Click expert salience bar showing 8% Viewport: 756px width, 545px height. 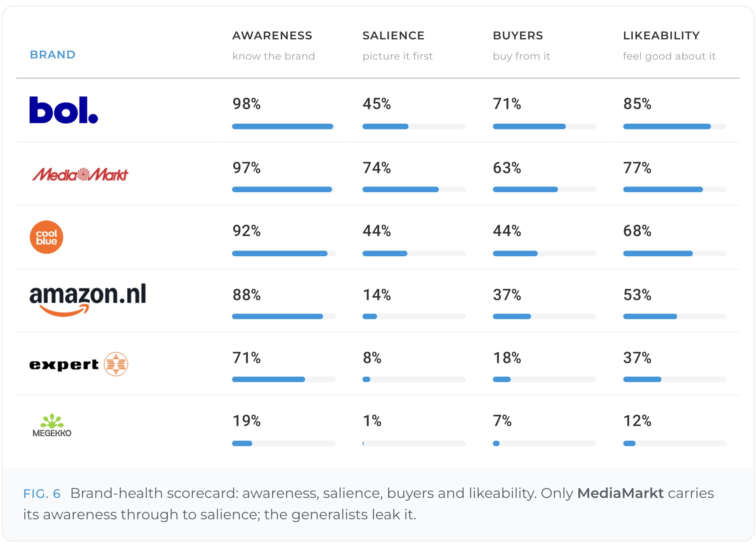(414, 379)
